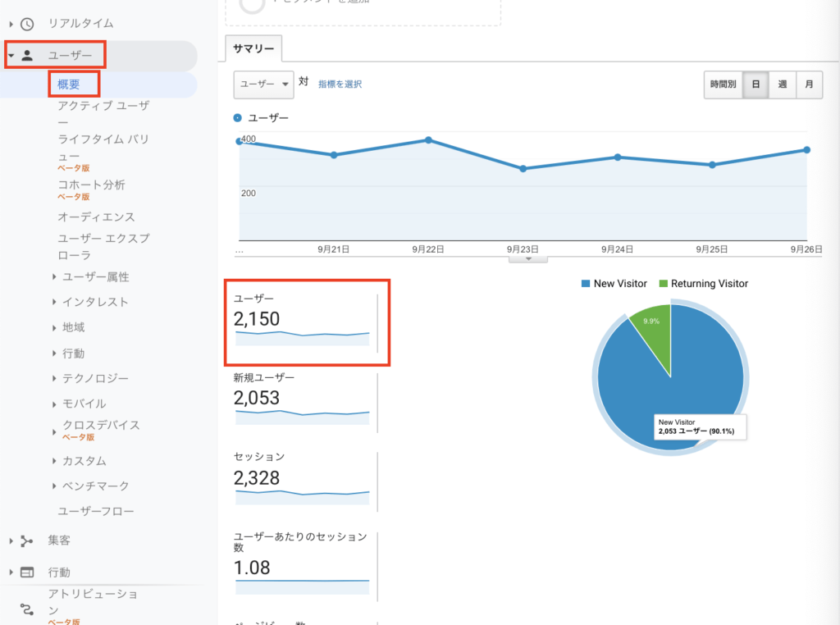Click the 9月23日 data point on chart

[x=523, y=169]
